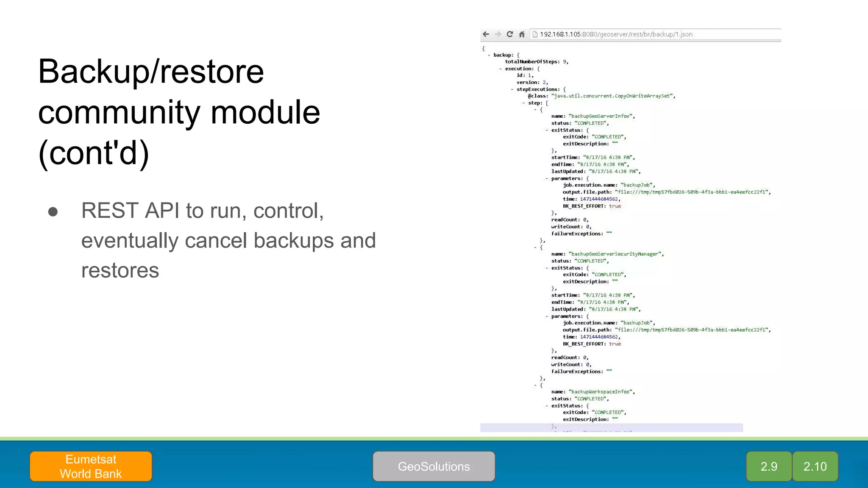
Task: Click the GeoSolutions gray button
Action: pos(434,466)
